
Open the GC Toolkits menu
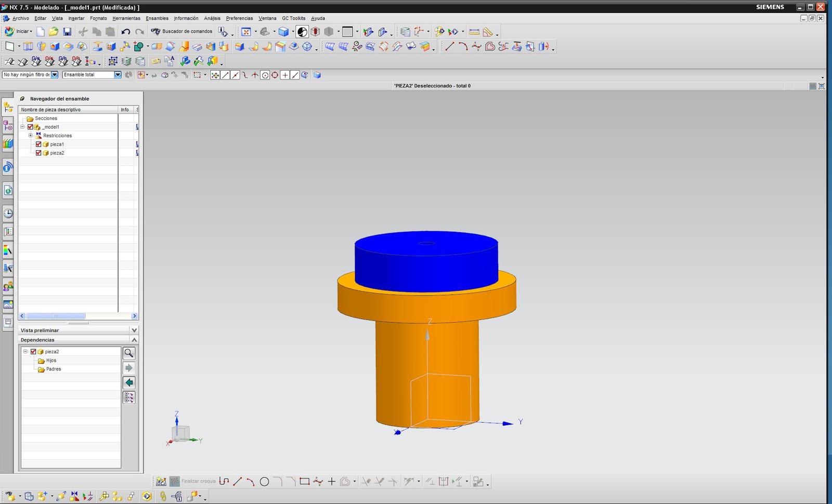click(294, 18)
